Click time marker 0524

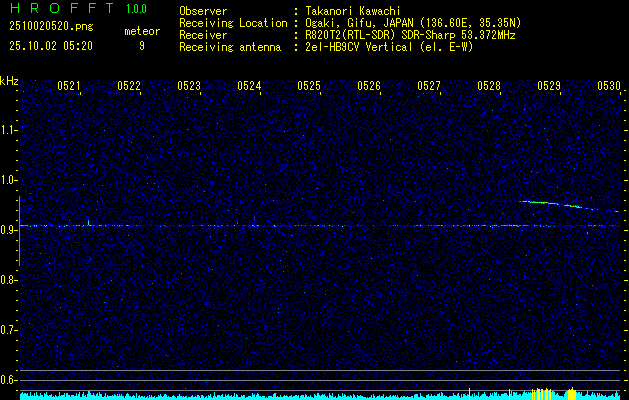click(249, 85)
